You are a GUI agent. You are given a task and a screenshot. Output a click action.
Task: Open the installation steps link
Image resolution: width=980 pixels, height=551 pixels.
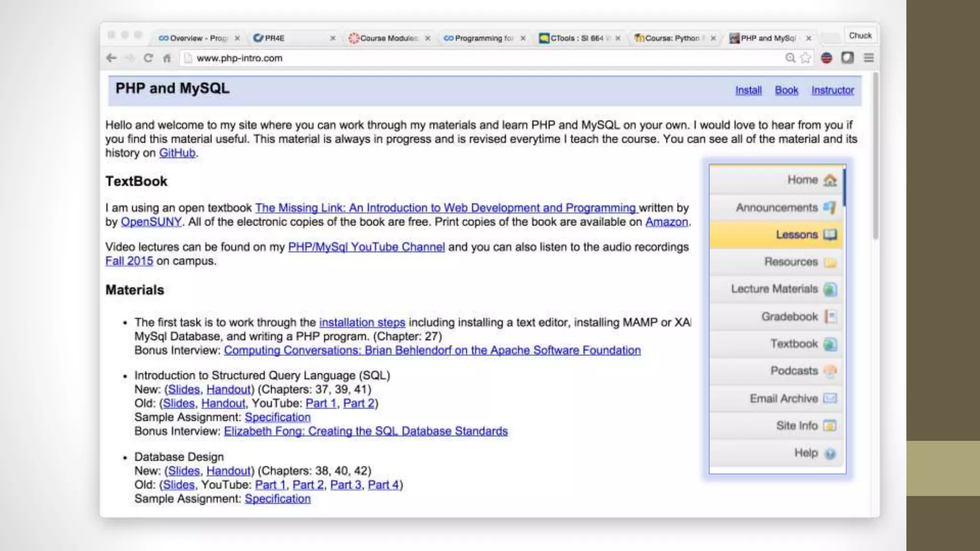[362, 323]
